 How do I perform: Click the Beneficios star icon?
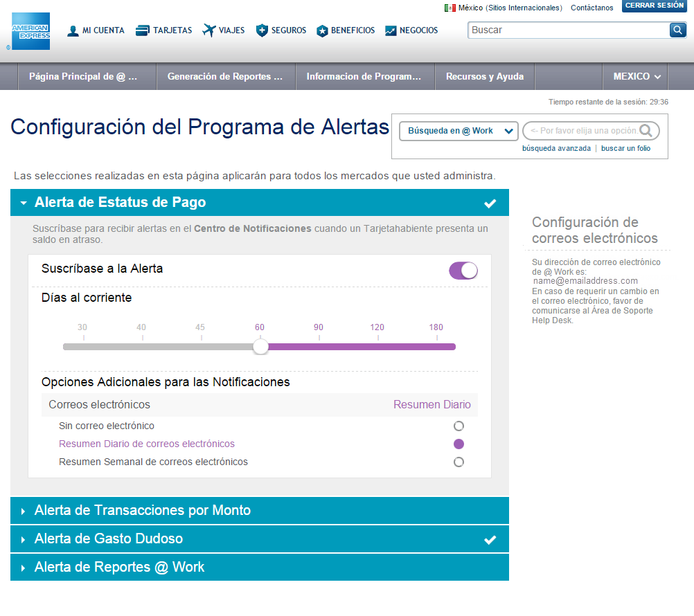(x=322, y=31)
